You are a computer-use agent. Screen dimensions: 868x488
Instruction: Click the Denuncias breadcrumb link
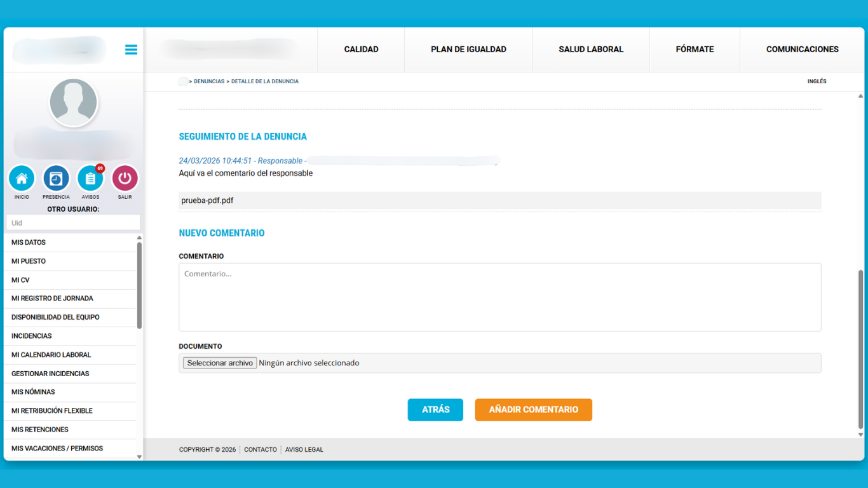209,81
